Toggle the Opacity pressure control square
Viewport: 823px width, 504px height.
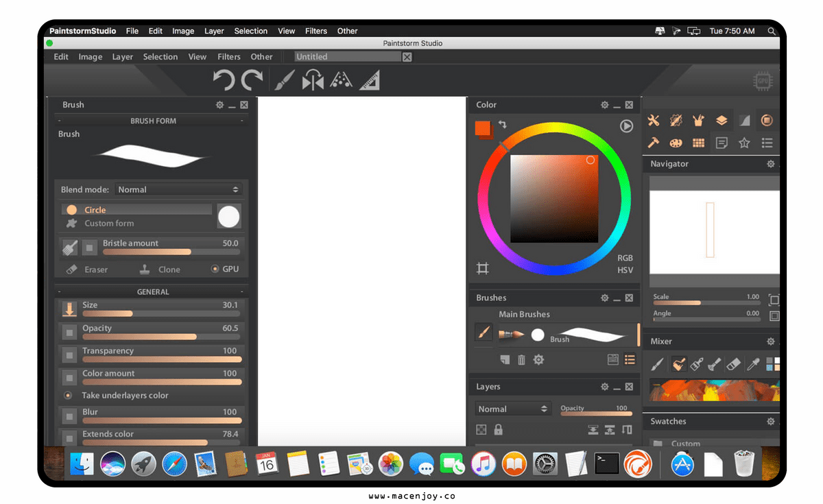tap(69, 332)
